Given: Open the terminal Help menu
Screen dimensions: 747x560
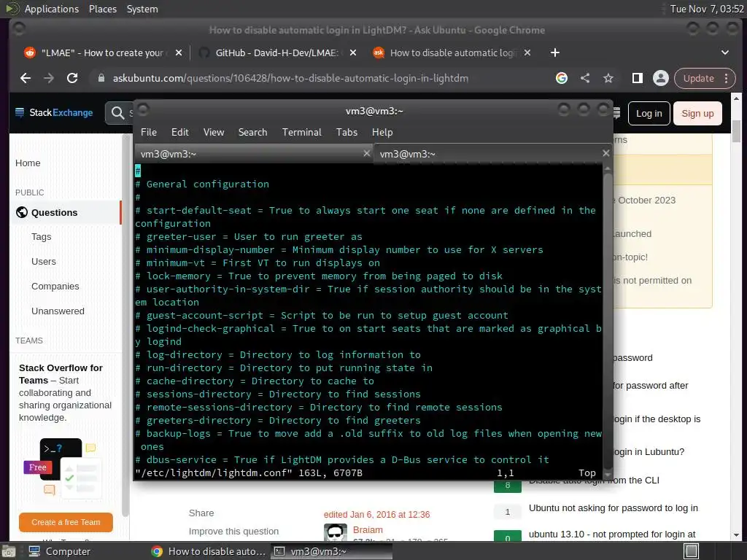Looking at the screenshot, I should point(382,133).
